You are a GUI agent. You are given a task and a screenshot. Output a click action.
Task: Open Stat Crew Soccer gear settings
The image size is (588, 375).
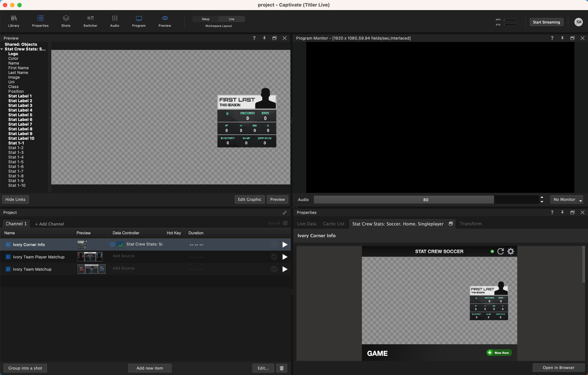[511, 251]
